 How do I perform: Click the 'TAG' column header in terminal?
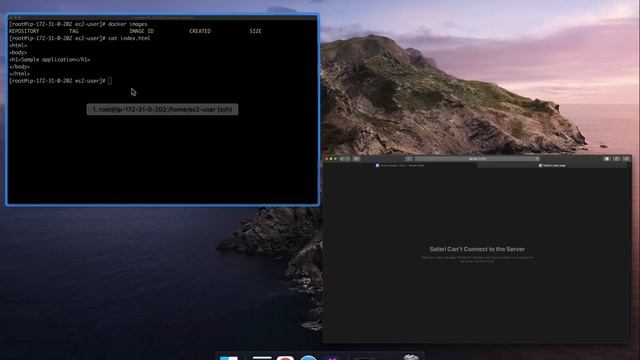coord(73,31)
